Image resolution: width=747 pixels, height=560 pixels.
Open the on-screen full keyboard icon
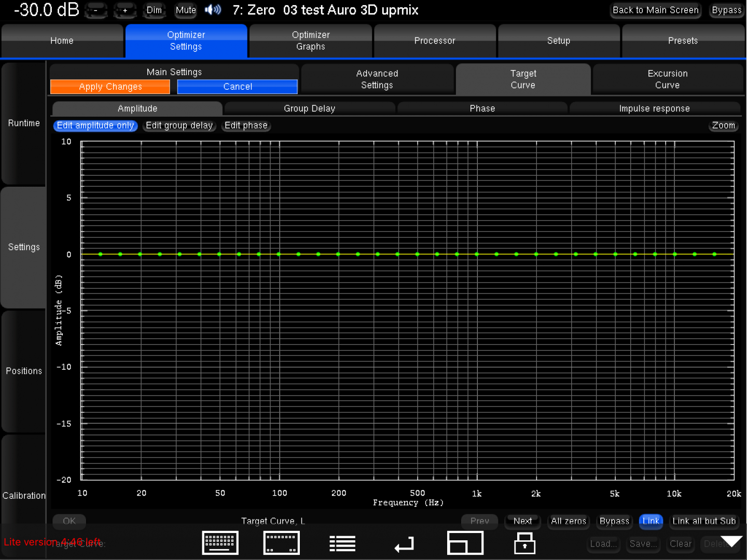(220, 543)
